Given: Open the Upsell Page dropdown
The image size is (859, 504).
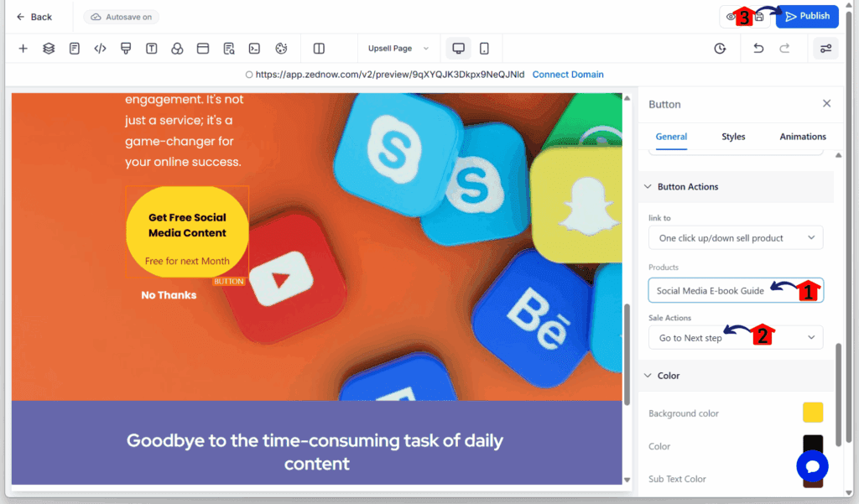Looking at the screenshot, I should tap(398, 48).
